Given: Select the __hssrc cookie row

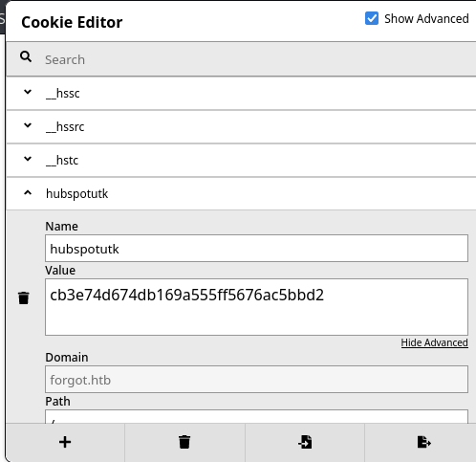Looking at the screenshot, I should [x=241, y=127].
